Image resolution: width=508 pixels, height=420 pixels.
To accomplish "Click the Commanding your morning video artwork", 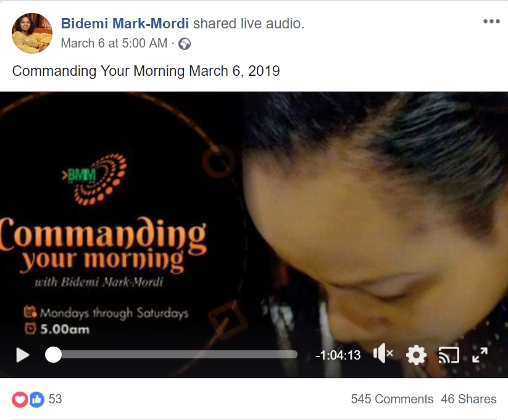I will [254, 235].
